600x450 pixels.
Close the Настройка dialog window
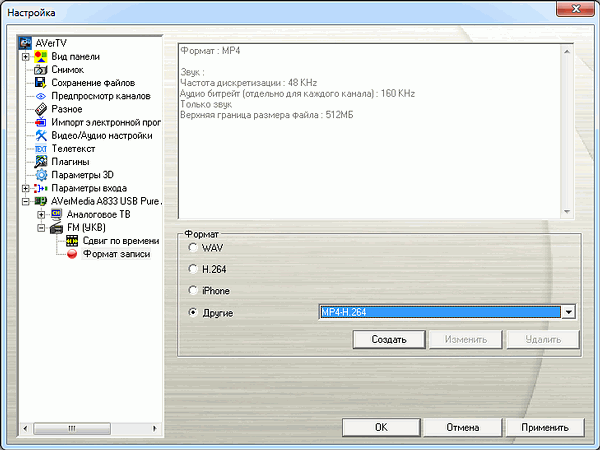tap(575, 8)
